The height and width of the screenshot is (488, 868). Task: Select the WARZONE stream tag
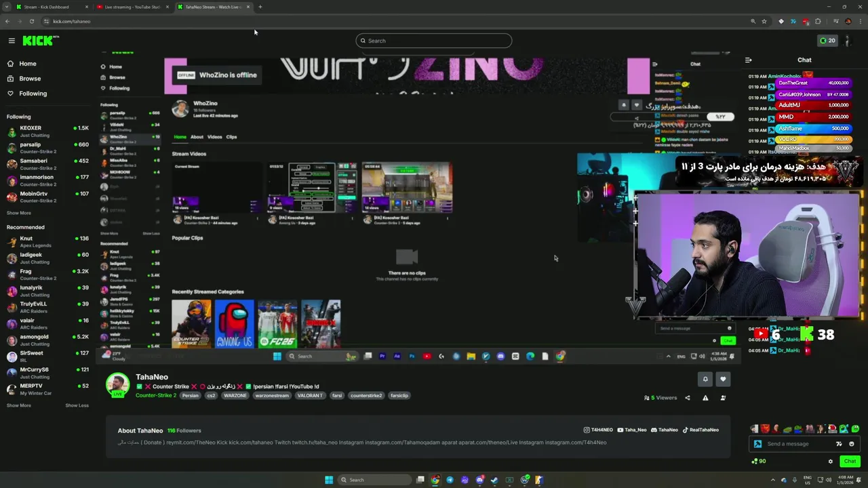[235, 395]
